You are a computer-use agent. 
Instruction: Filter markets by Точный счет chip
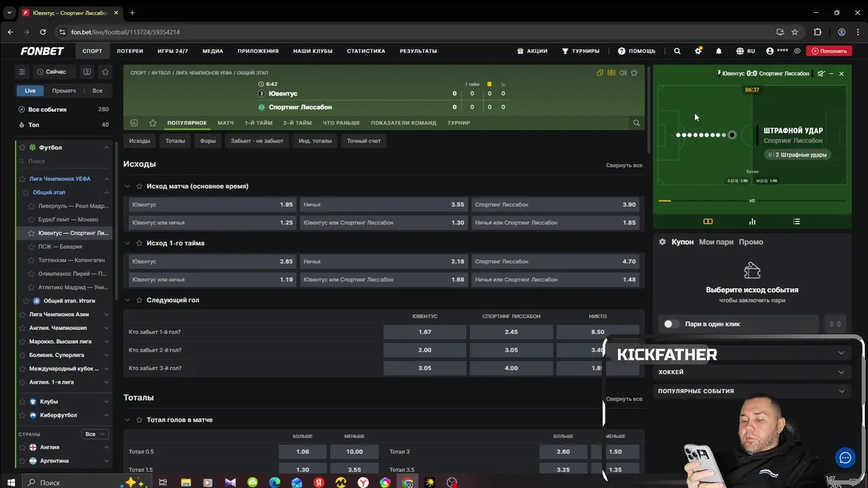(x=364, y=141)
